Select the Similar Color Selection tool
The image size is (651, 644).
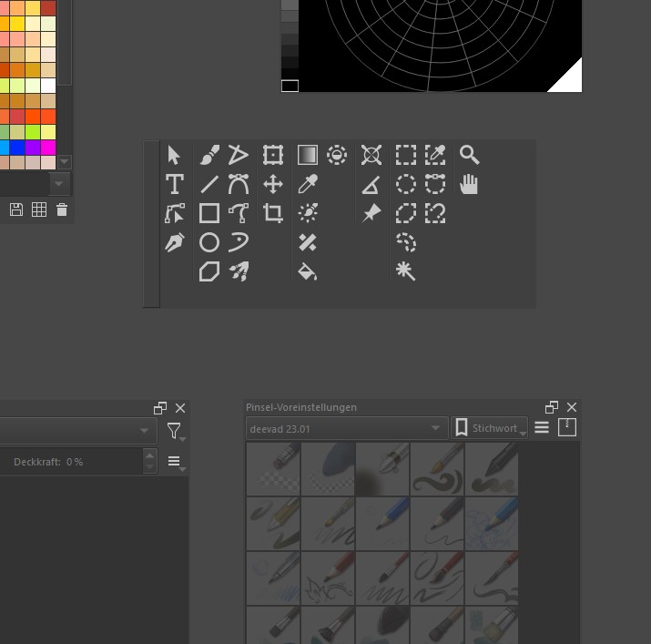pos(435,156)
